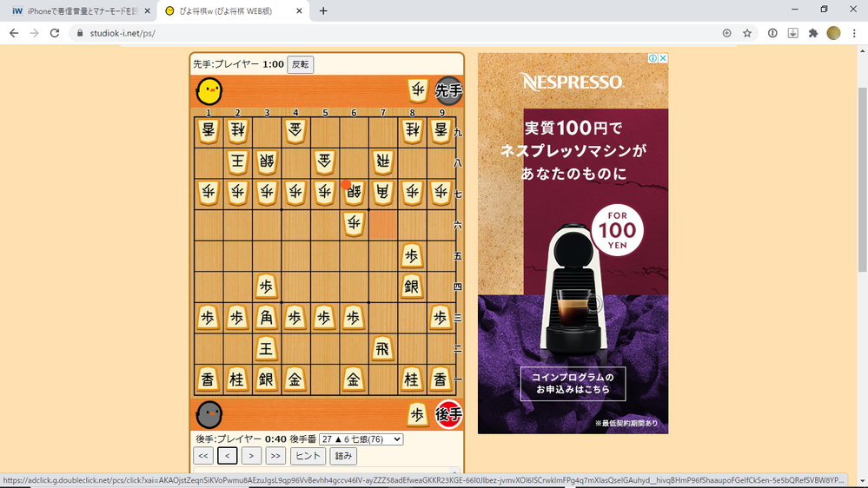868x488 pixels.
Task: Select captured pawn in bottom hand tray
Action: [x=418, y=414]
